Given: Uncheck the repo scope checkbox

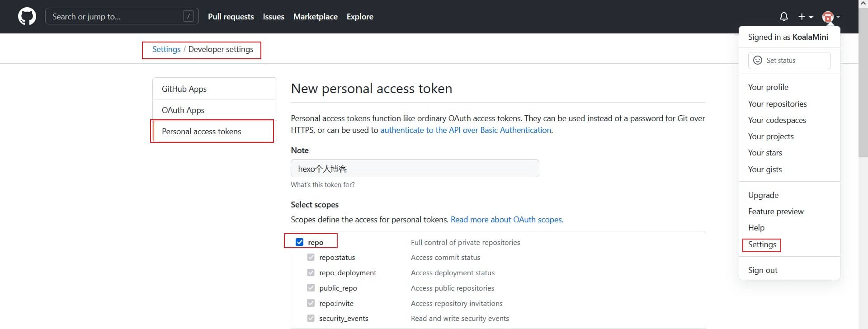Looking at the screenshot, I should pyautogui.click(x=299, y=242).
